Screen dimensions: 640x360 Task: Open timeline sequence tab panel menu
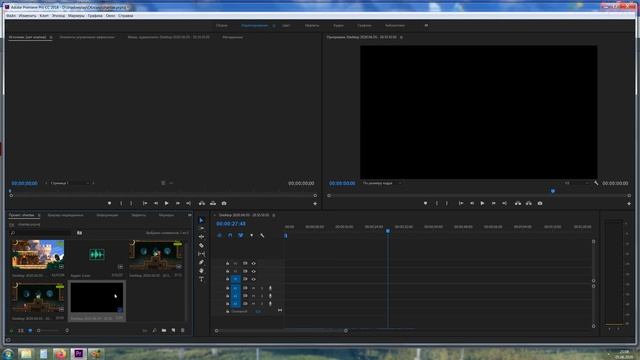pyautogui.click(x=274, y=215)
